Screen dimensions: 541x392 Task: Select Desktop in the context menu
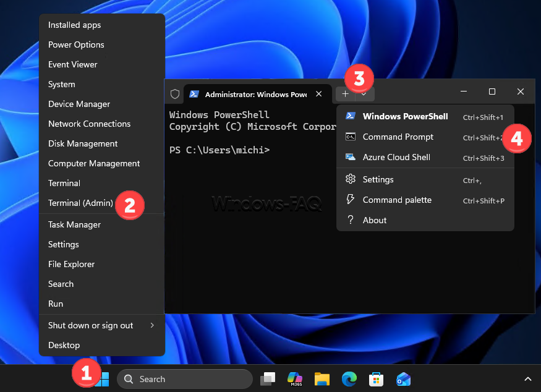[102, 345]
